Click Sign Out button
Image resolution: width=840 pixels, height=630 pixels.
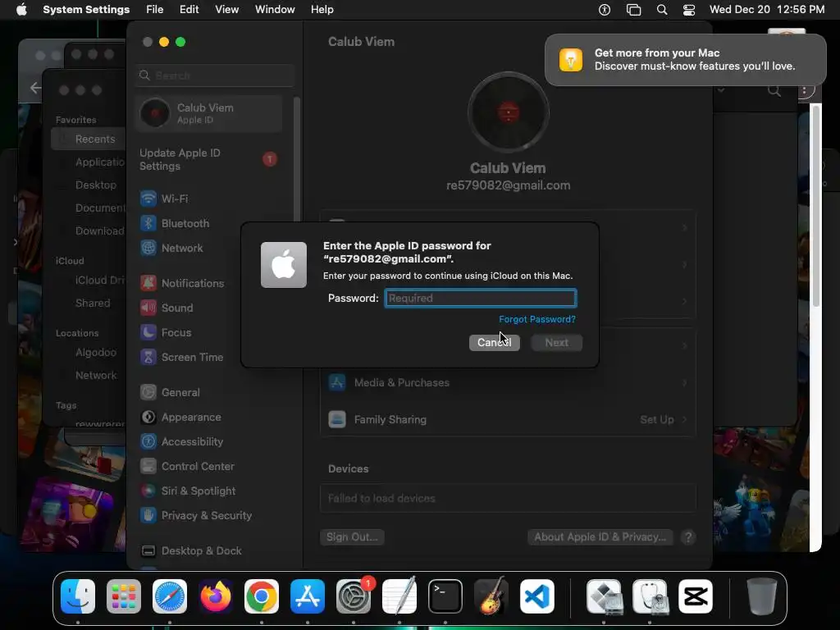[x=352, y=537]
